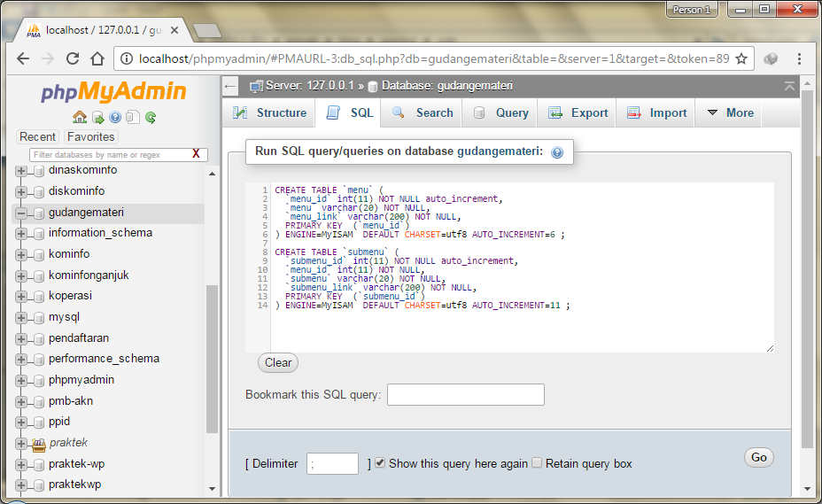
Task: Open the Search tab
Action: (422, 112)
